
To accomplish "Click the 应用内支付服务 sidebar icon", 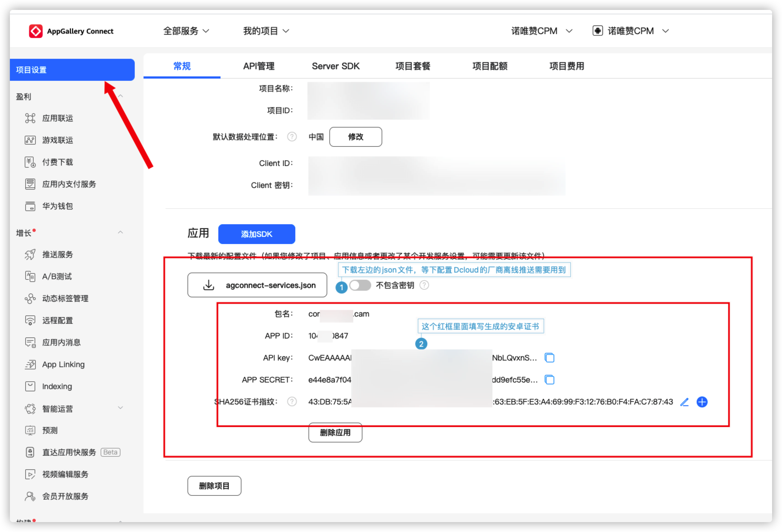I will coord(30,184).
